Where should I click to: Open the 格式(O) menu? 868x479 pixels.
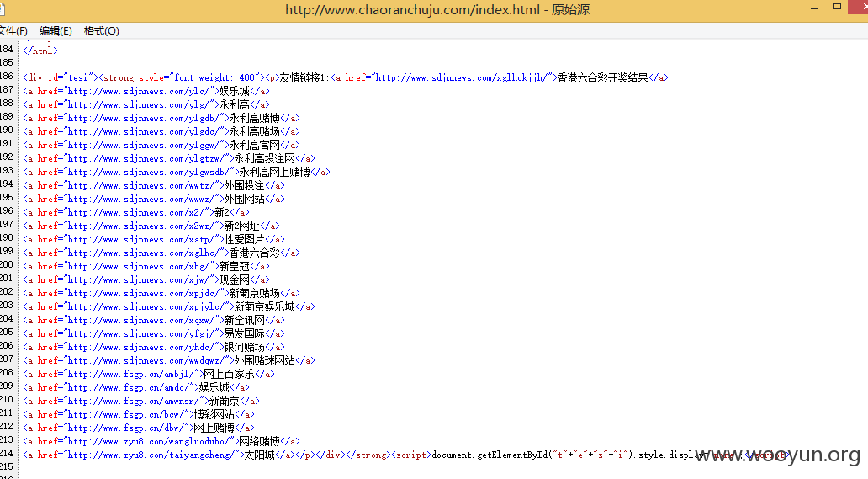(x=101, y=31)
